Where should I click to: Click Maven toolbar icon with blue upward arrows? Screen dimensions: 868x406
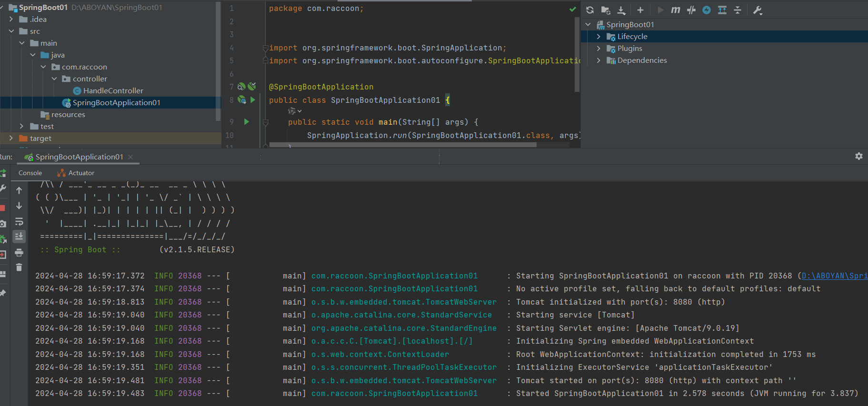[722, 10]
